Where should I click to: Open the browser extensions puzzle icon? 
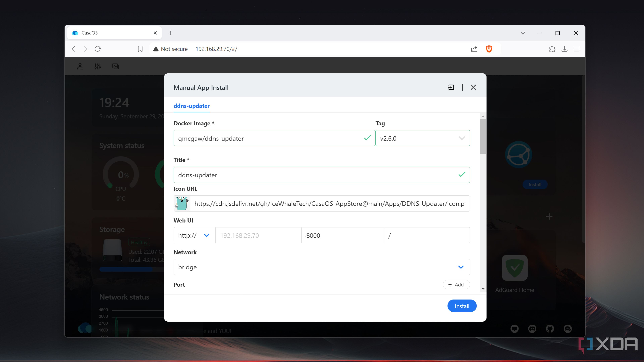(552, 49)
